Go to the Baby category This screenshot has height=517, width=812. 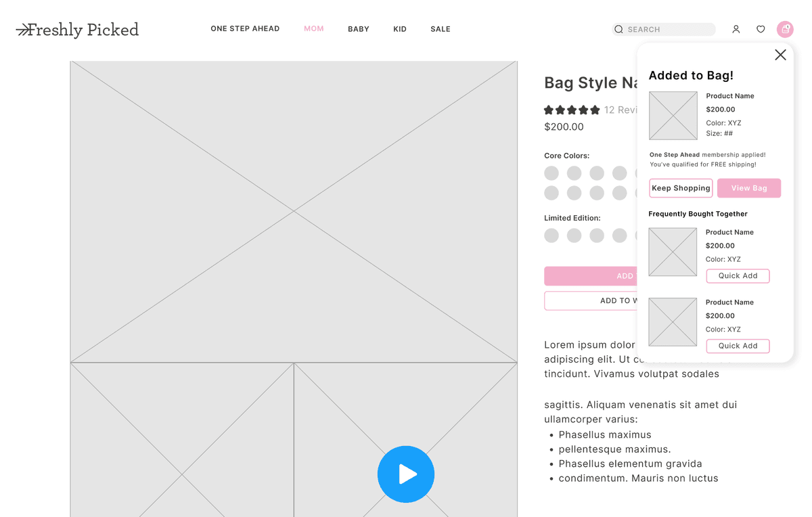coord(359,29)
